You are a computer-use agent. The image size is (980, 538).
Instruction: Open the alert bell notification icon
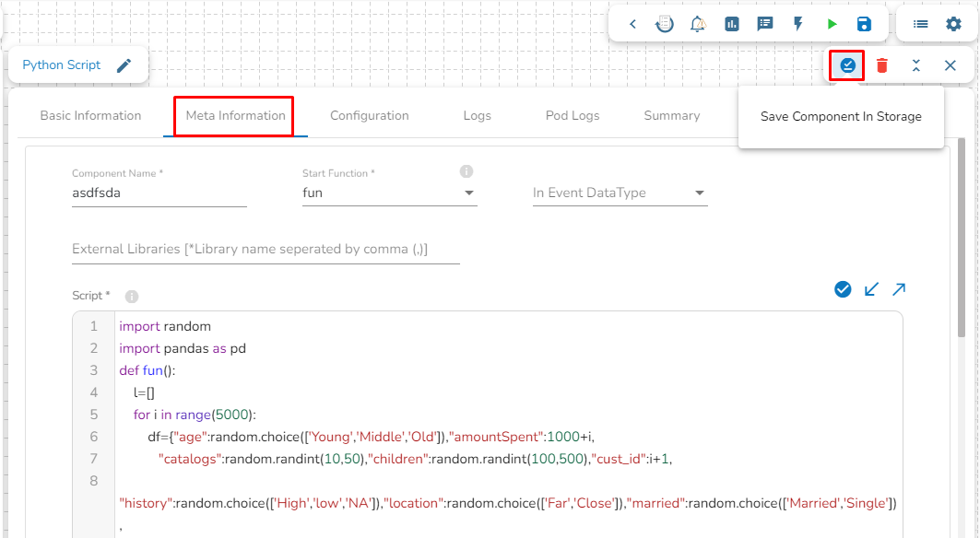point(698,24)
